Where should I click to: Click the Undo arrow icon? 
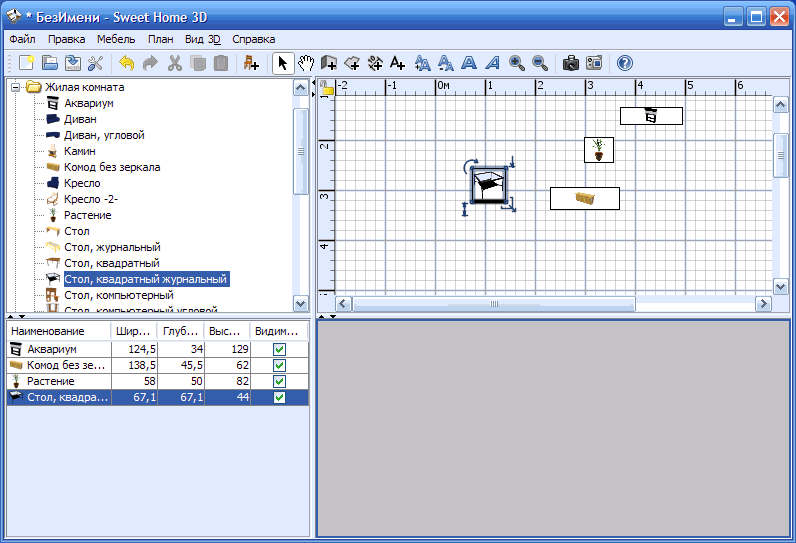coord(126,63)
